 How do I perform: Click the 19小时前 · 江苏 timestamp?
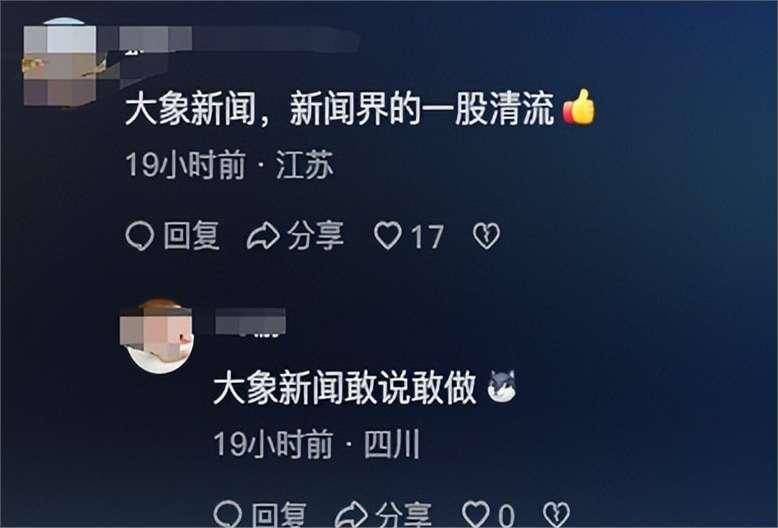[229, 165]
